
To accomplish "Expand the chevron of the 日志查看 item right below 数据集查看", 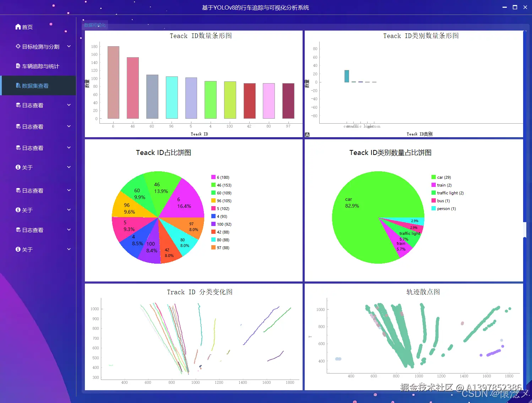I will pyautogui.click(x=69, y=105).
